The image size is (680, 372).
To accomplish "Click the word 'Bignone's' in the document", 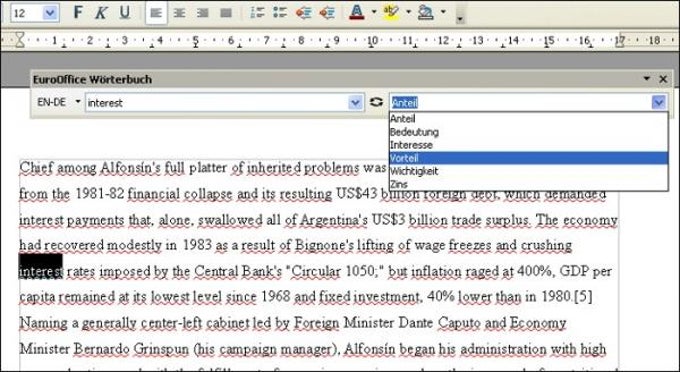I will pos(324,245).
